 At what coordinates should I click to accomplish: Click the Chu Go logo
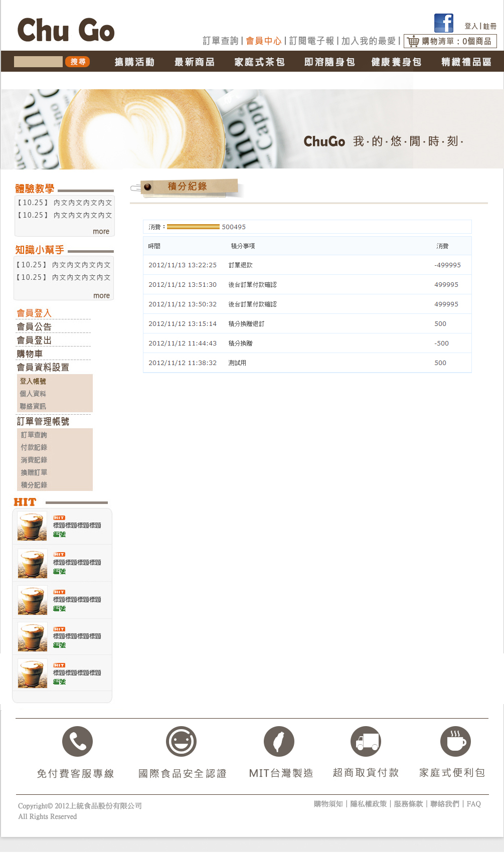[x=66, y=30]
